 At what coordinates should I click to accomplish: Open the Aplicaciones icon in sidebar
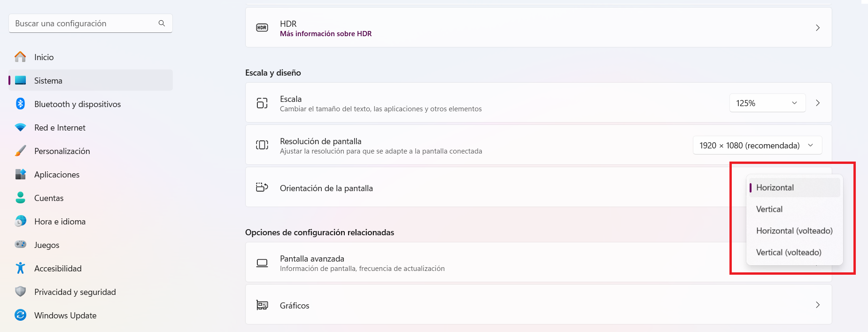tap(20, 174)
